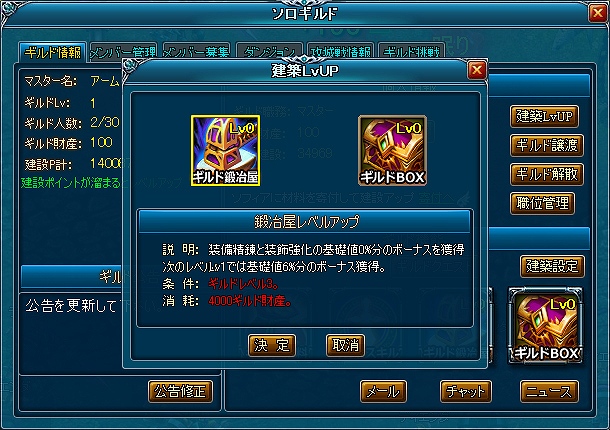Open guild チャット button
The height and width of the screenshot is (430, 610).
[466, 391]
